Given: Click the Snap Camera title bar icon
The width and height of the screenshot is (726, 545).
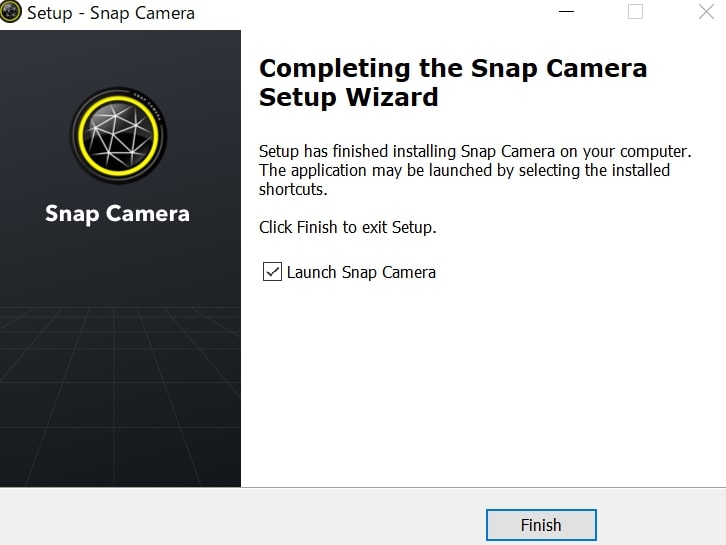Looking at the screenshot, I should pyautogui.click(x=10, y=12).
